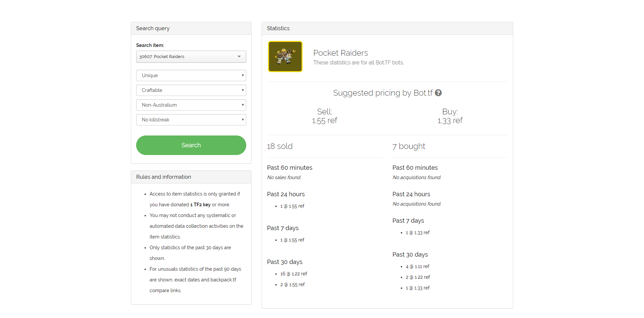Click the Pocket Raiders item thumbnail

click(x=285, y=56)
